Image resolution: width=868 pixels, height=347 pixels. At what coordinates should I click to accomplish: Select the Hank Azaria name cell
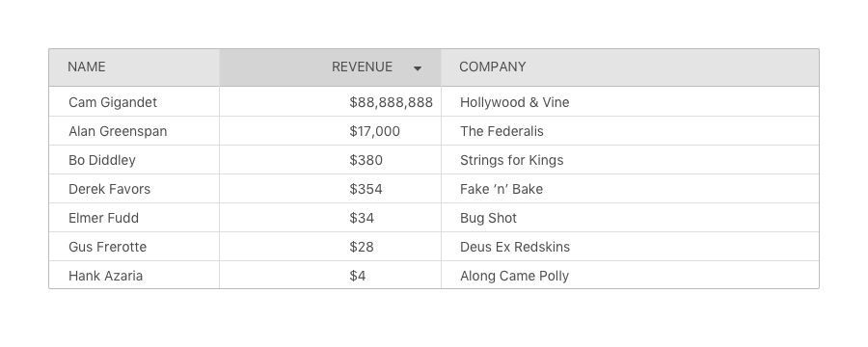pyautogui.click(x=134, y=275)
